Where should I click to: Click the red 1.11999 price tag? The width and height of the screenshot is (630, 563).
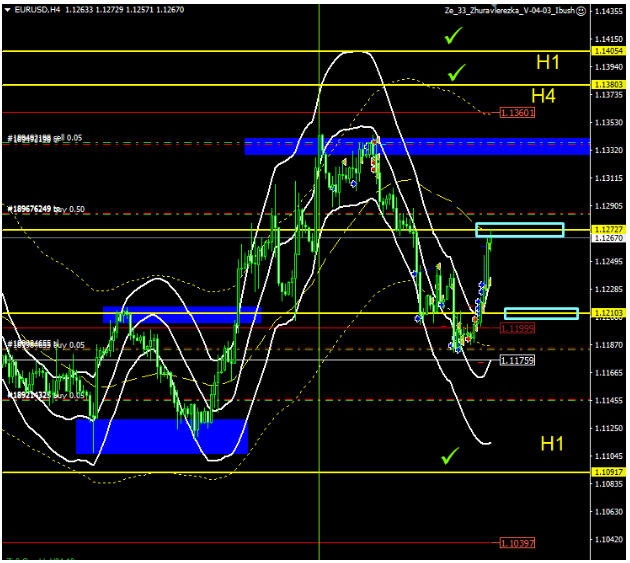(517, 328)
